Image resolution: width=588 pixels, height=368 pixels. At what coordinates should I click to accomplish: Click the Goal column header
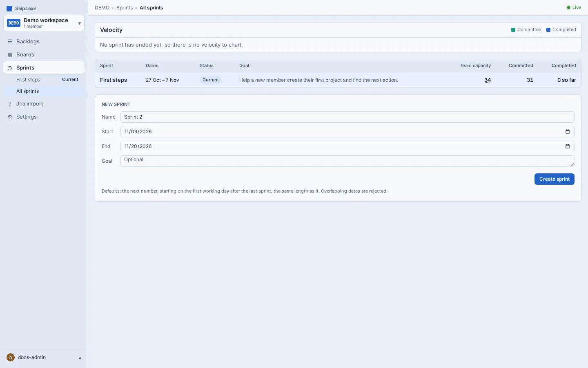click(244, 66)
